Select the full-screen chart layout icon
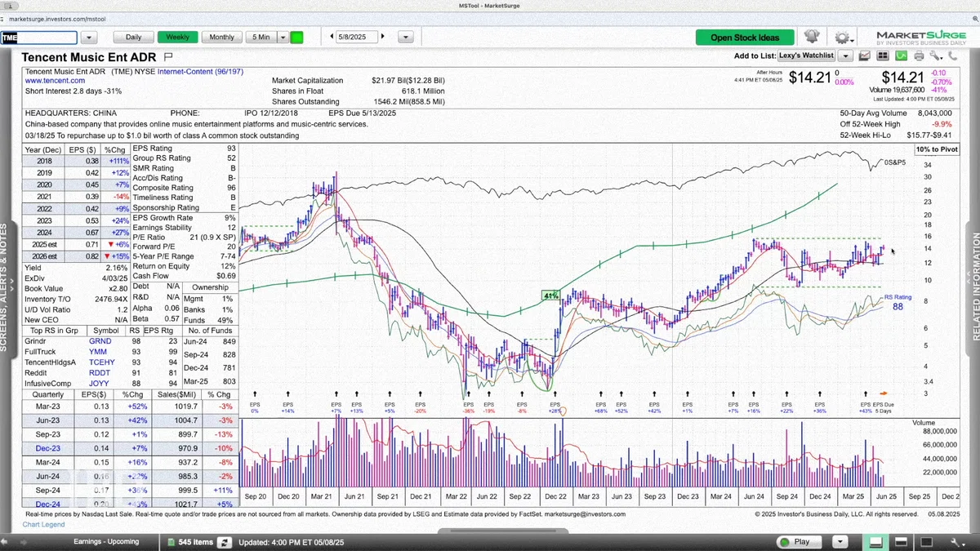The width and height of the screenshot is (980, 551). 927,541
